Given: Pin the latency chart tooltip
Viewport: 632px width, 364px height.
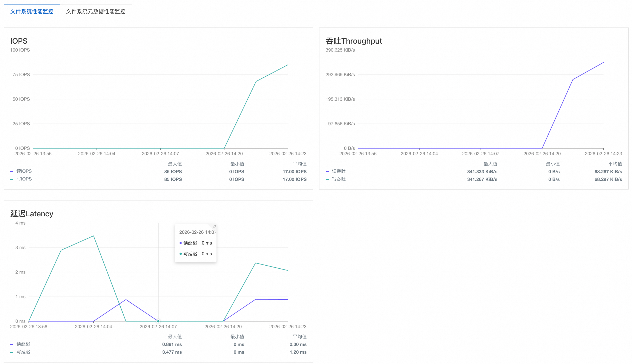Looking at the screenshot, I should (x=214, y=227).
